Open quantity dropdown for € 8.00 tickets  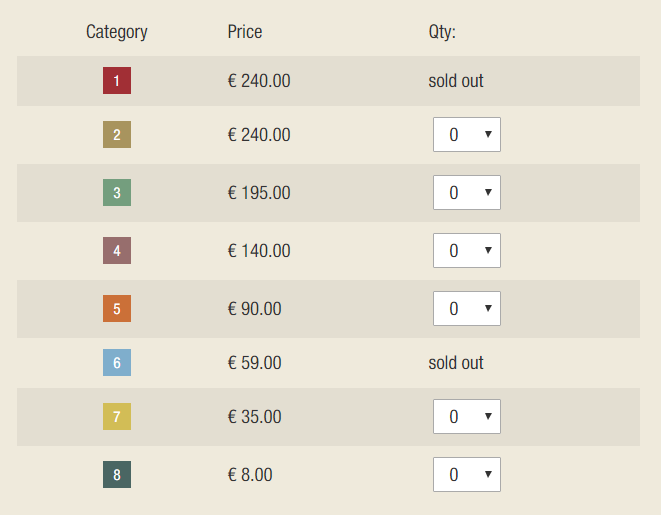[467, 475]
